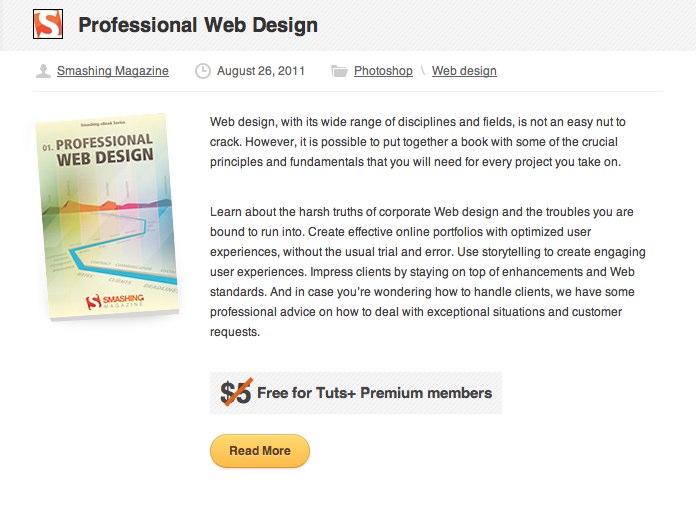This screenshot has height=508, width=696.
Task: Click the clock date icon
Action: (x=203, y=71)
